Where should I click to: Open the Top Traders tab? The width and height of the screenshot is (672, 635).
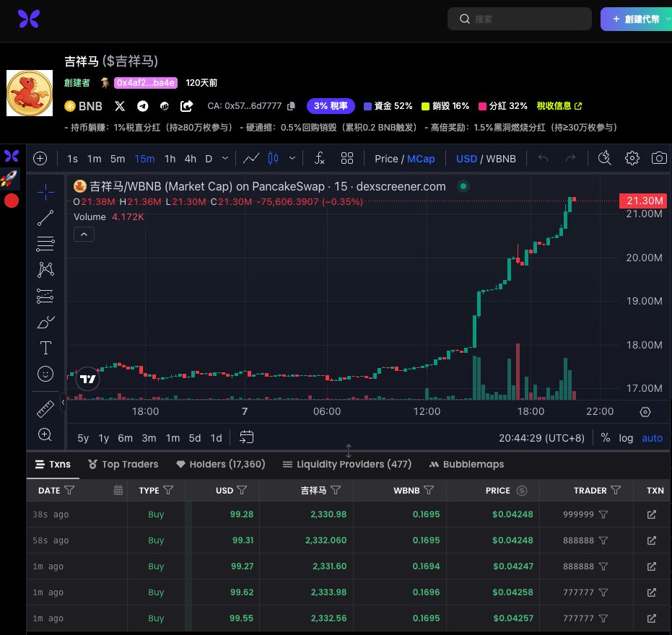pyautogui.click(x=123, y=465)
